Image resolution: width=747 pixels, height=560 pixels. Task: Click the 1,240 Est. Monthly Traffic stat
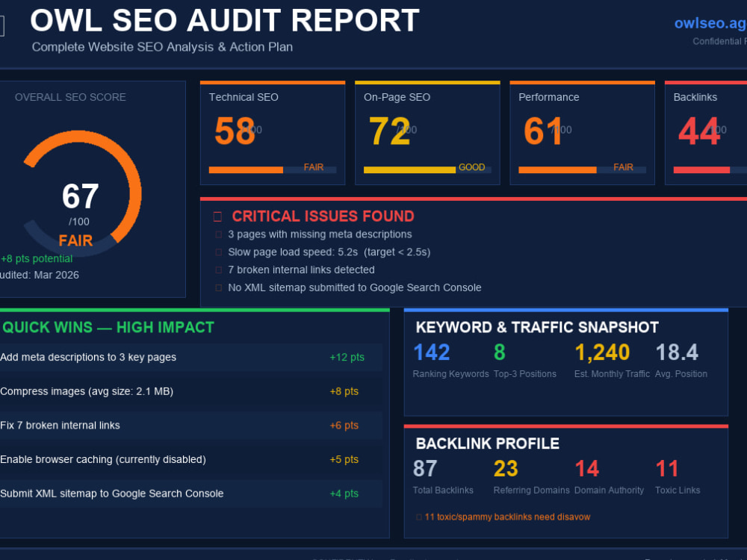(x=612, y=361)
